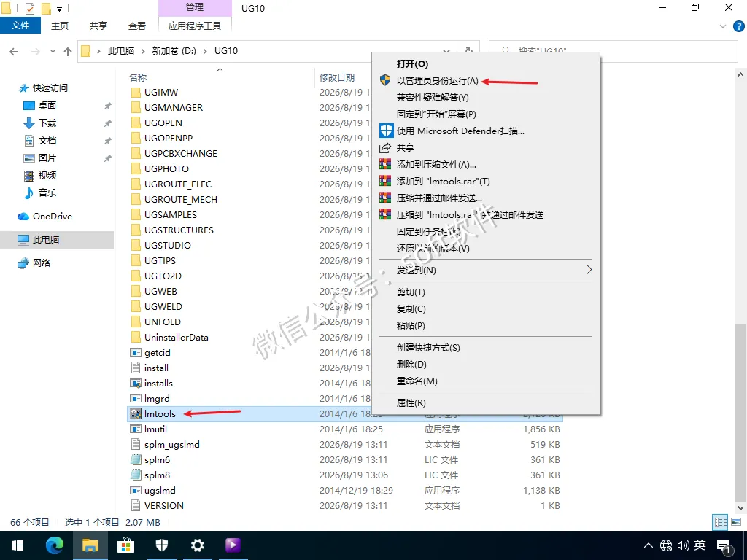Sort by Date modified (修改日期) column
Screen dimensions: 747x560
337,77
